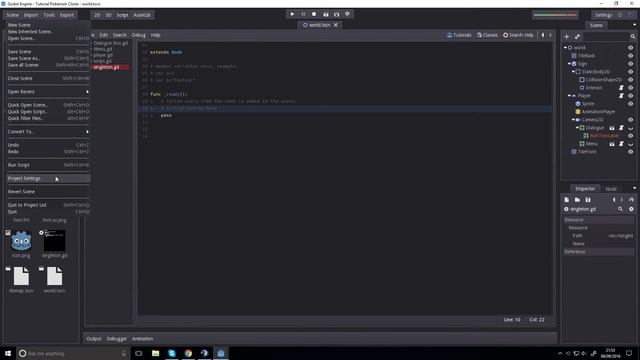
Task: Toggle visibility of TileBack node
Action: click(631, 56)
